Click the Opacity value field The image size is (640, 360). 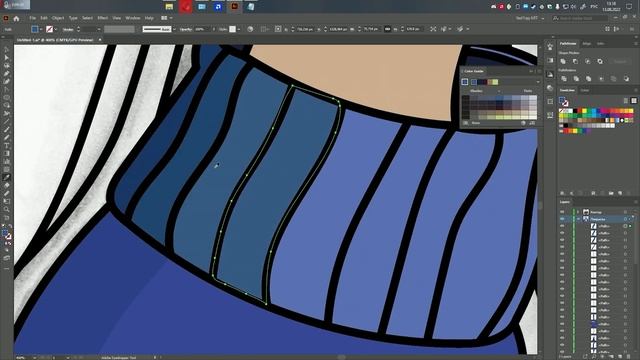pos(202,29)
